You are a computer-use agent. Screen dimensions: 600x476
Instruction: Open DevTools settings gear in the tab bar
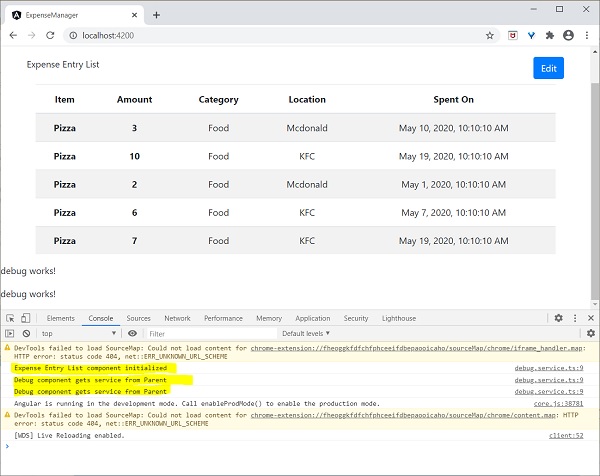pos(558,318)
